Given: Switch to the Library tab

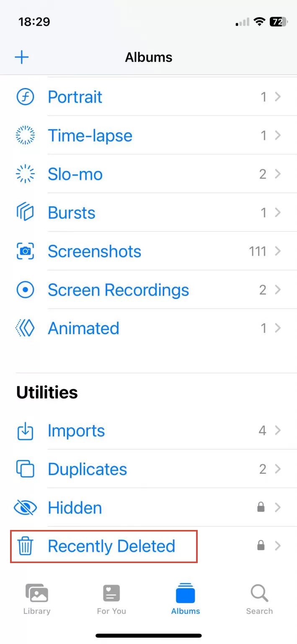Looking at the screenshot, I should [x=37, y=599].
